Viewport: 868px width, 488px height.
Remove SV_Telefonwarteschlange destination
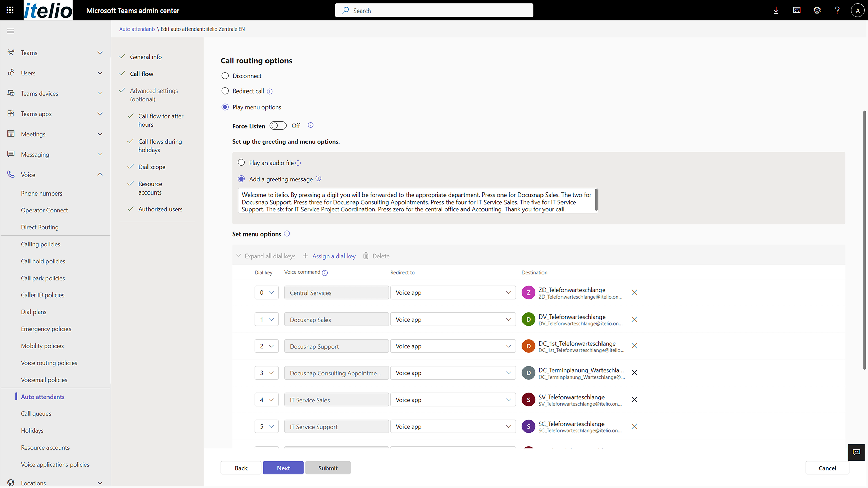(634, 399)
